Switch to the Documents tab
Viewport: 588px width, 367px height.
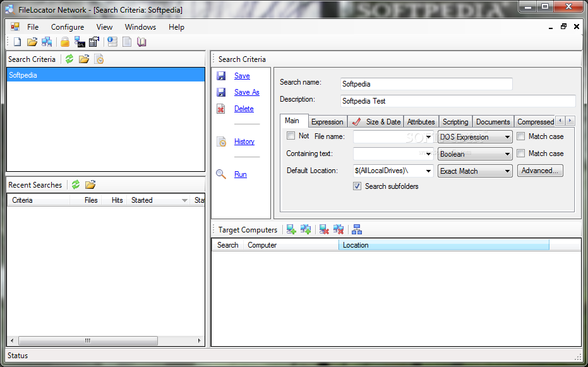(493, 121)
